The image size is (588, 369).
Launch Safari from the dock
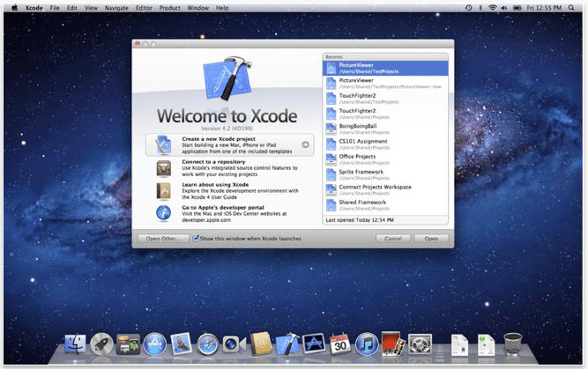click(x=207, y=344)
